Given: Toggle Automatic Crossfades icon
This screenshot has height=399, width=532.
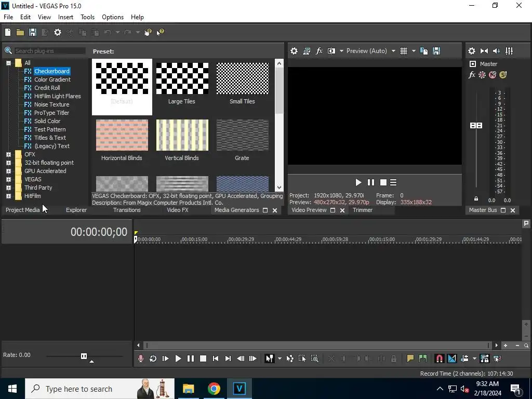Looking at the screenshot, I should 452,358.
